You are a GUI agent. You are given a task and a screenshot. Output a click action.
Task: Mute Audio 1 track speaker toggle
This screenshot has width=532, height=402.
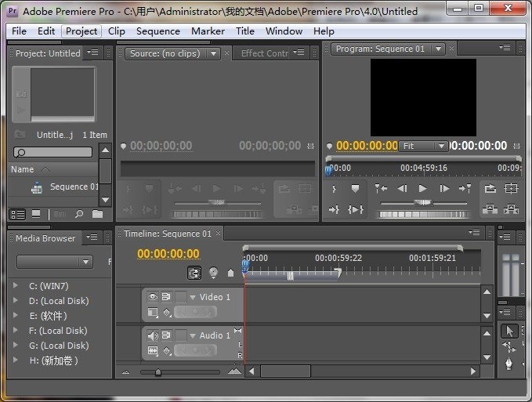tap(152, 335)
